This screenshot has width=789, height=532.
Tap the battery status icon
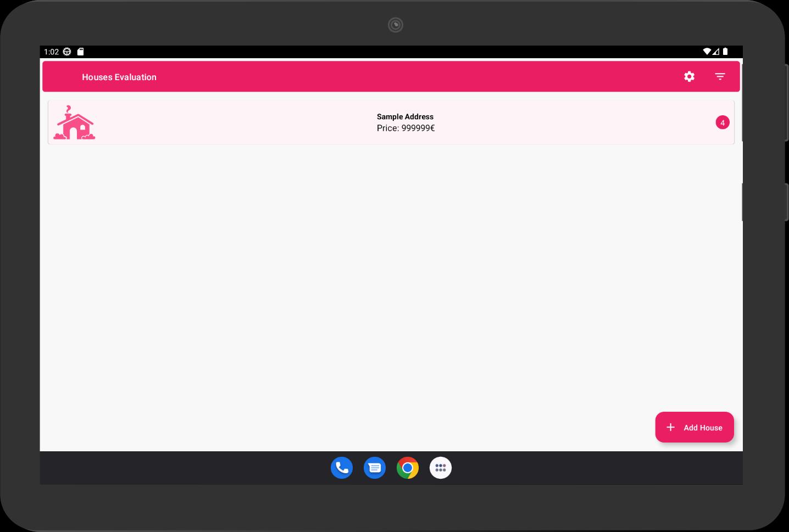(x=725, y=52)
